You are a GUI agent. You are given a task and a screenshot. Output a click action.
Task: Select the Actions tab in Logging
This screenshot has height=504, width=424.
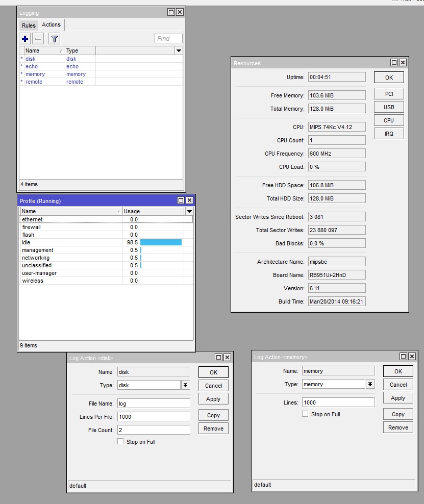51,24
